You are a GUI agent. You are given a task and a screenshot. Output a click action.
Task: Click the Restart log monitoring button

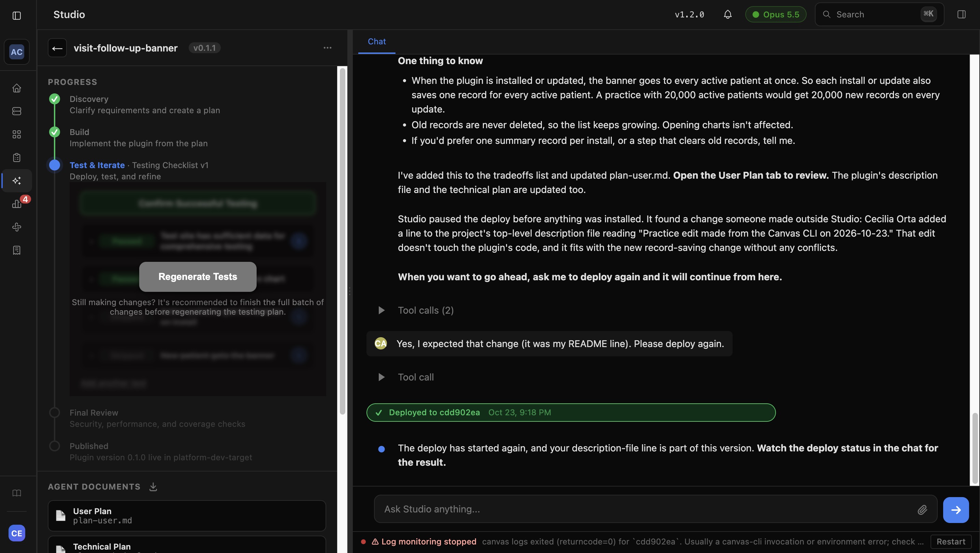point(951,542)
